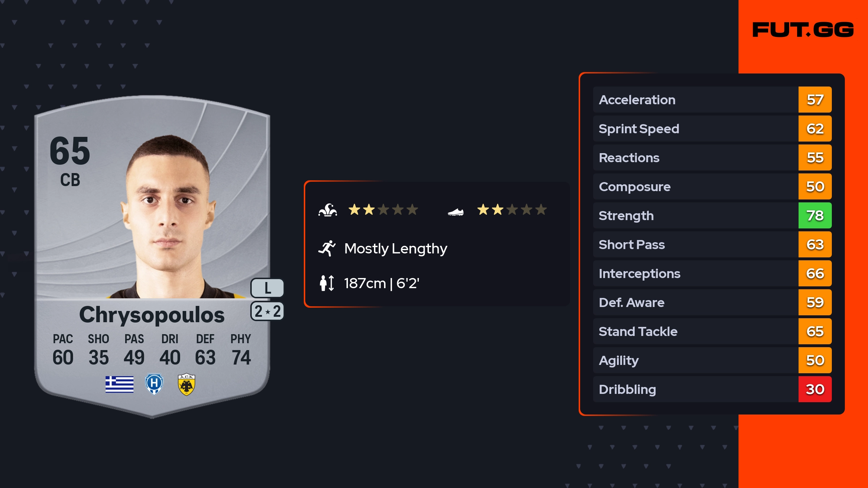868x488 pixels.
Task: Click the skill moves star rating
Action: coord(383,210)
